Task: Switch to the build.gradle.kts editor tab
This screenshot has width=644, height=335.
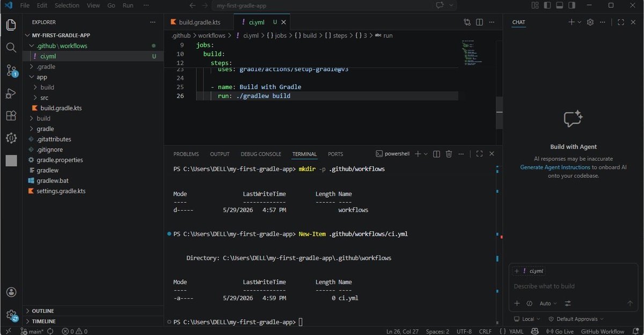Action: tap(200, 23)
